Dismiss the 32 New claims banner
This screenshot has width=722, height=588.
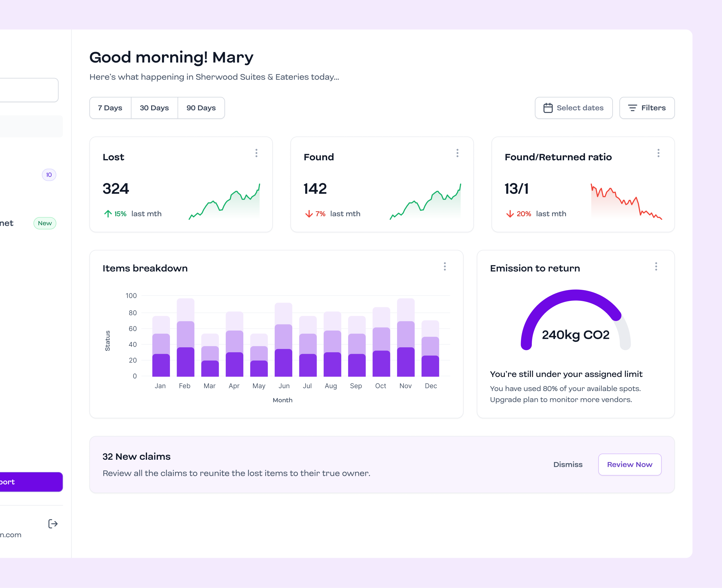[568, 464]
